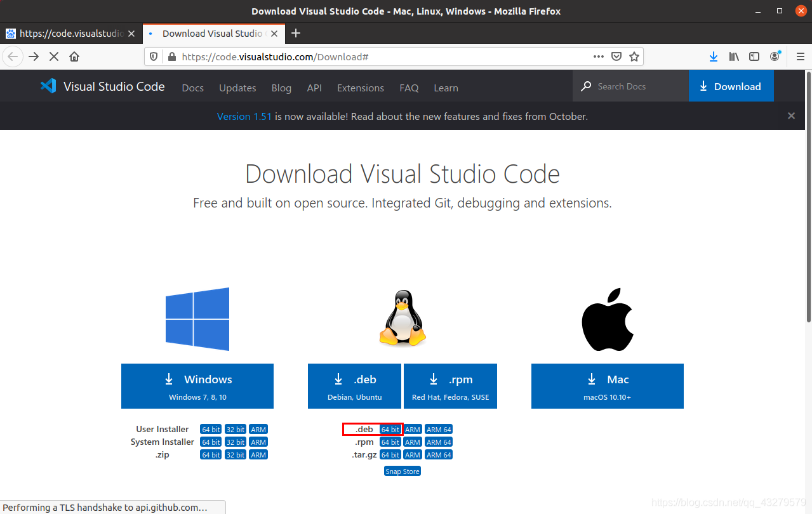Viewport: 812px width, 514px height.
Task: Click the Firefox back arrow button
Action: [13, 56]
